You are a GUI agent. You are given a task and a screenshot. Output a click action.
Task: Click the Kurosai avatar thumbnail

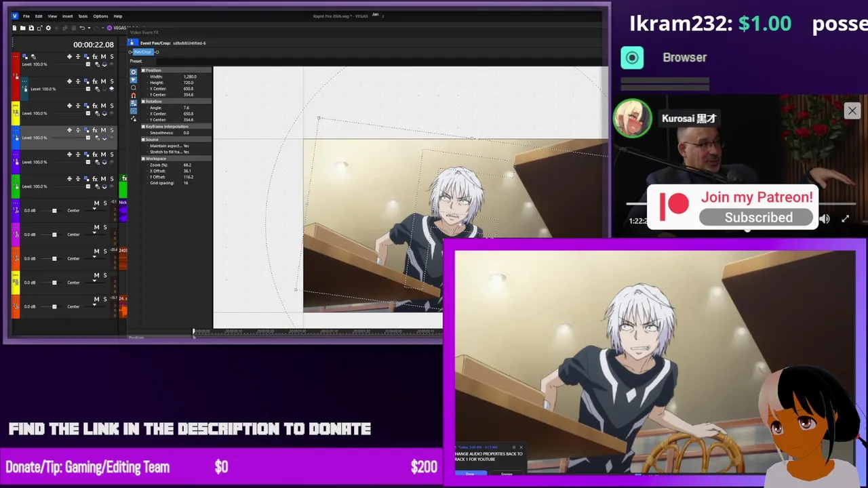tap(633, 119)
